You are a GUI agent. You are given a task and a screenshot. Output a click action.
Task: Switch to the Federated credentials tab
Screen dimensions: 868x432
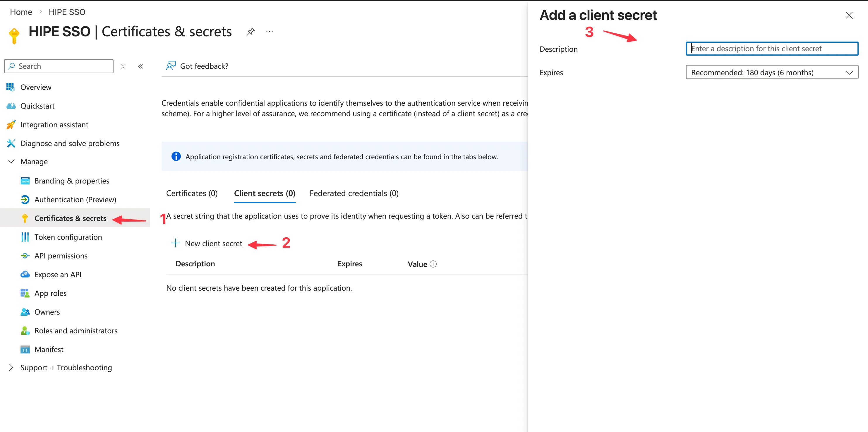pos(354,193)
